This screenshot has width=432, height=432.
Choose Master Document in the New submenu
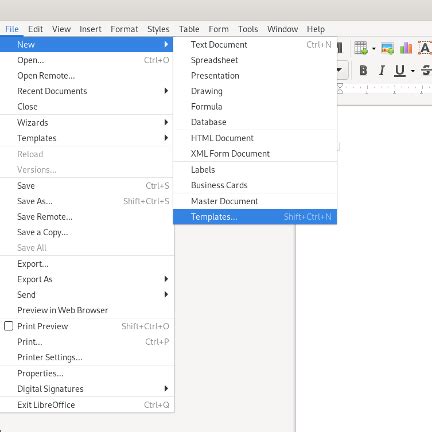click(255, 201)
